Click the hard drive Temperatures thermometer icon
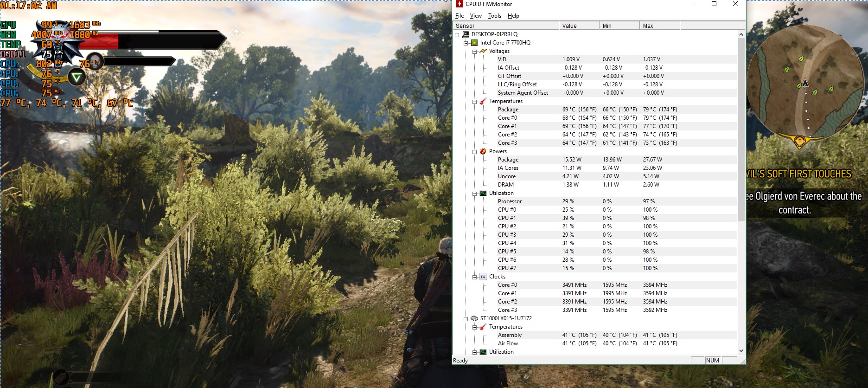This screenshot has width=868, height=388. [483, 327]
